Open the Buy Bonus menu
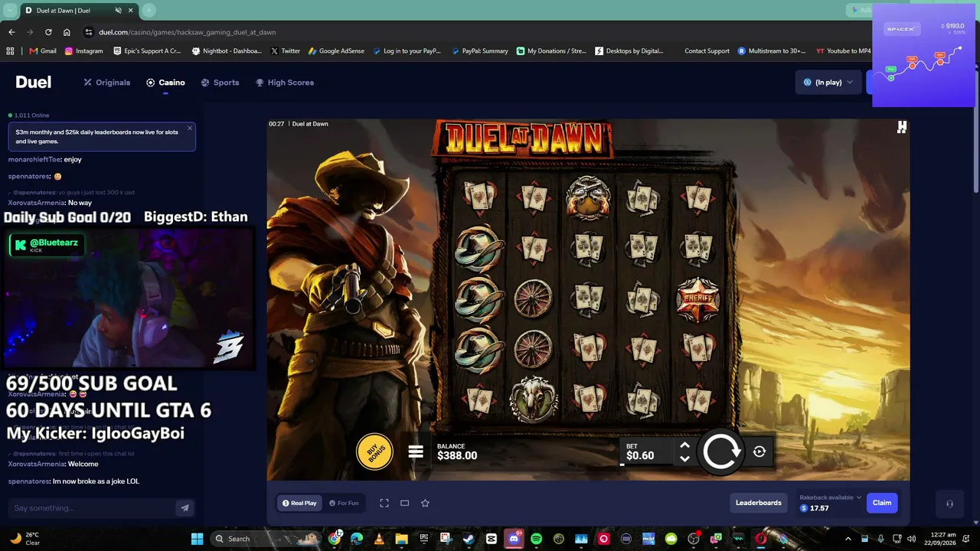Screen dimensions: 980x551 point(374,452)
